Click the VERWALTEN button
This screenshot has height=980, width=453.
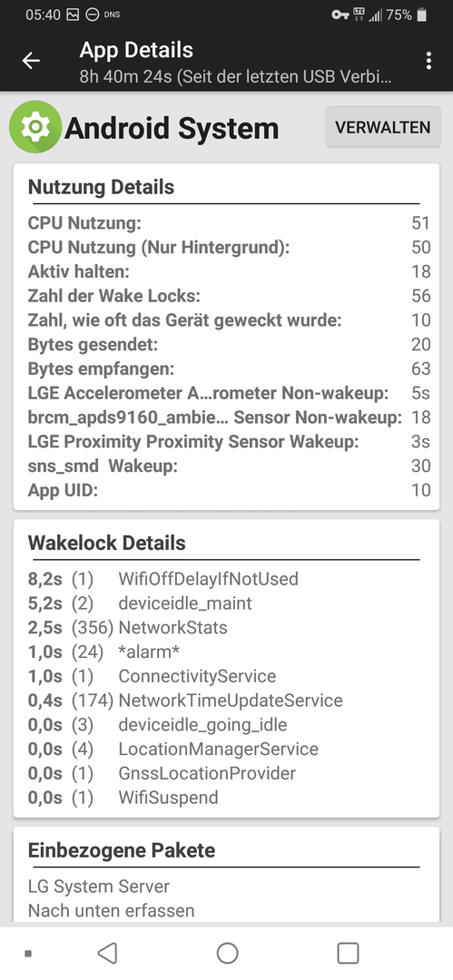[x=383, y=127]
